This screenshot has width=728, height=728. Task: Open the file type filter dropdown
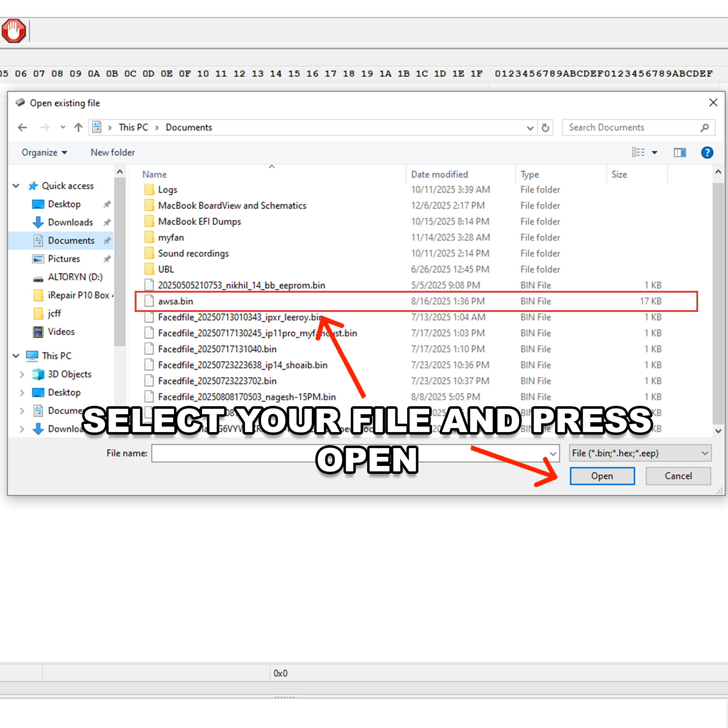[x=640, y=453]
